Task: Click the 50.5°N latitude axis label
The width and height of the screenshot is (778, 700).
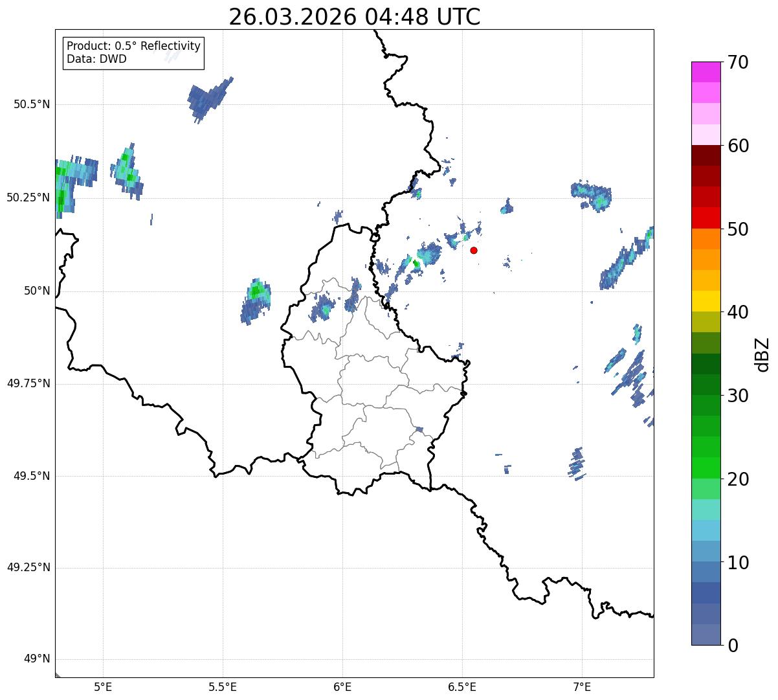Action: [32, 104]
